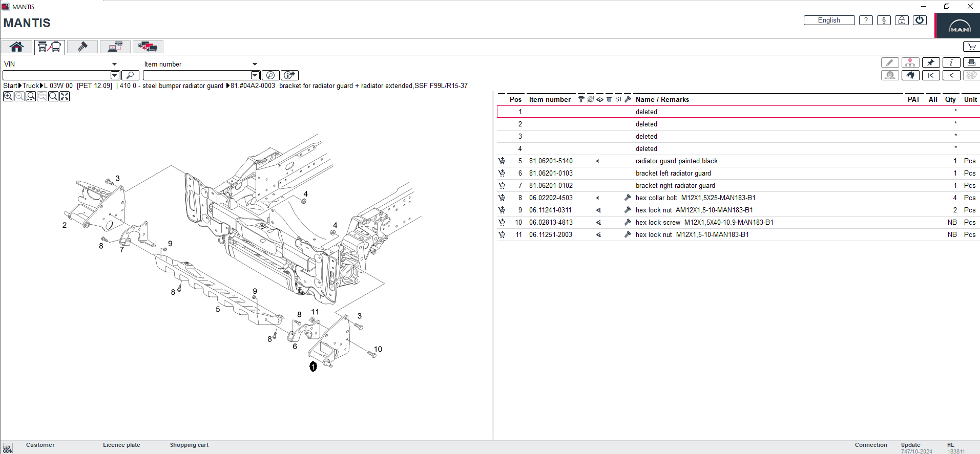
Task: Expand the VIN search type dropdown arrow
Action: coord(114,64)
